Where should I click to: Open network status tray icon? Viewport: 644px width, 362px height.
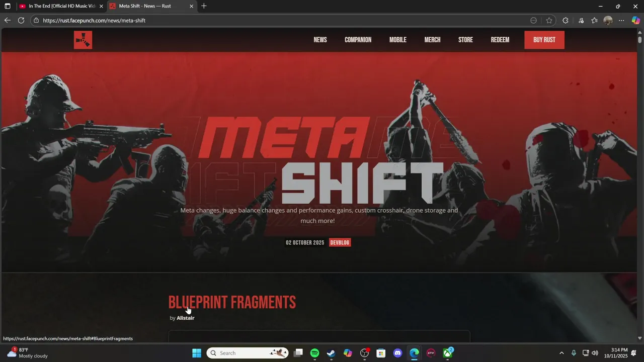586,353
